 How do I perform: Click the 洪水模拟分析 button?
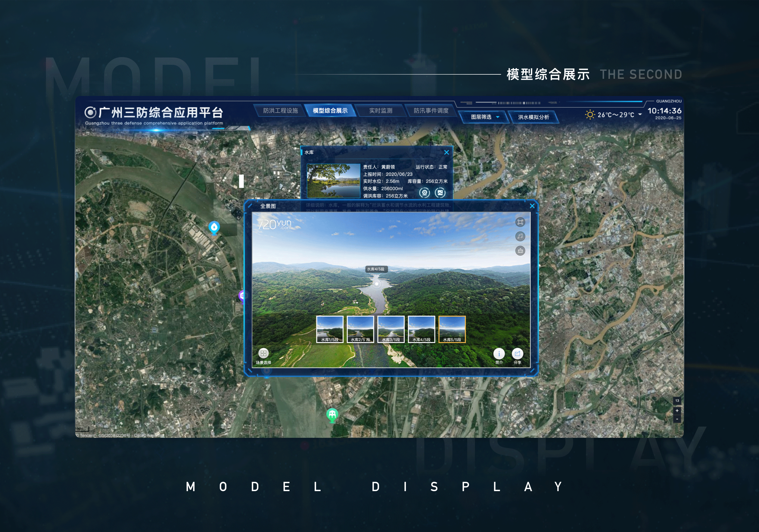(533, 117)
